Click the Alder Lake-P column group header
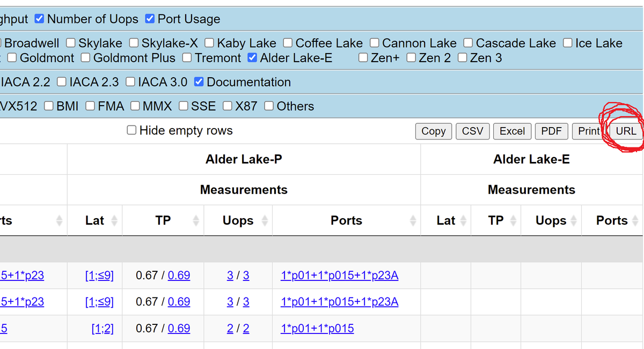 click(x=244, y=159)
